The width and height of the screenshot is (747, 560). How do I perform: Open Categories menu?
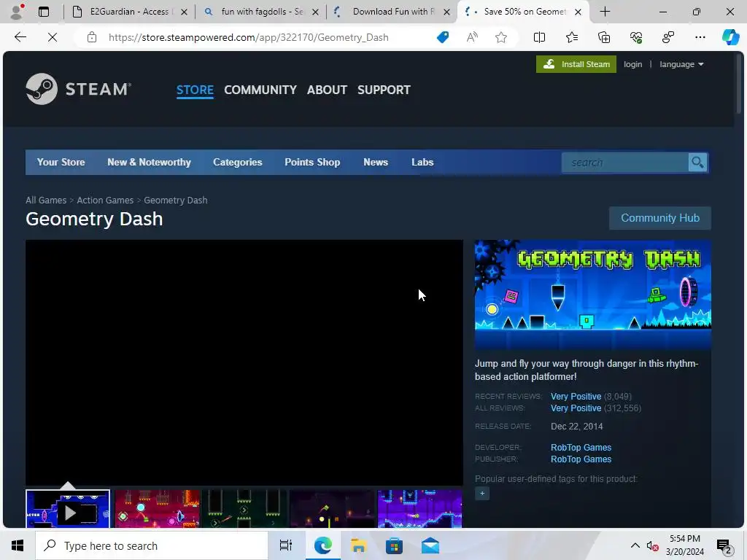(x=238, y=163)
